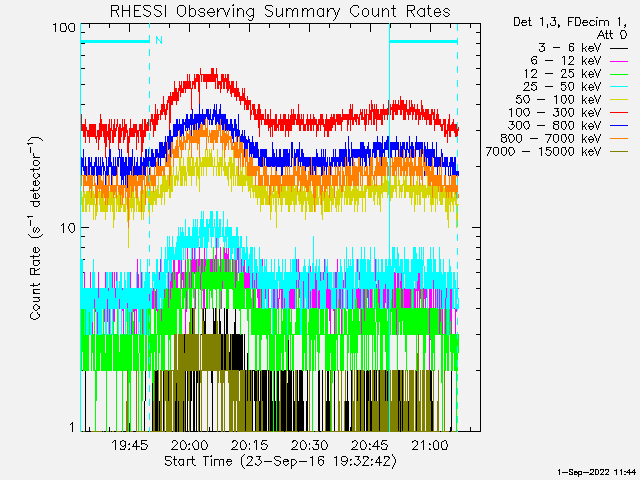
Task: Click the solid cyan vertical line near 20:50
Action: (389, 228)
